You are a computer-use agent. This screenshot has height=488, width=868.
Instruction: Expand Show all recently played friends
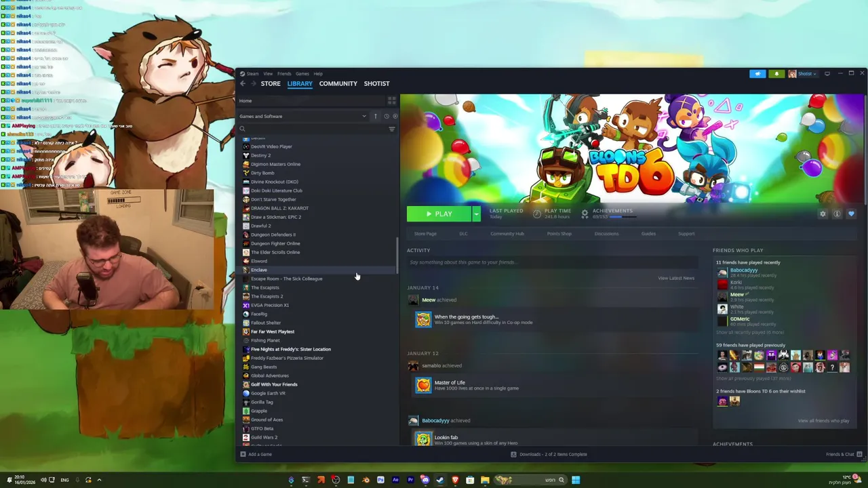[750, 332]
